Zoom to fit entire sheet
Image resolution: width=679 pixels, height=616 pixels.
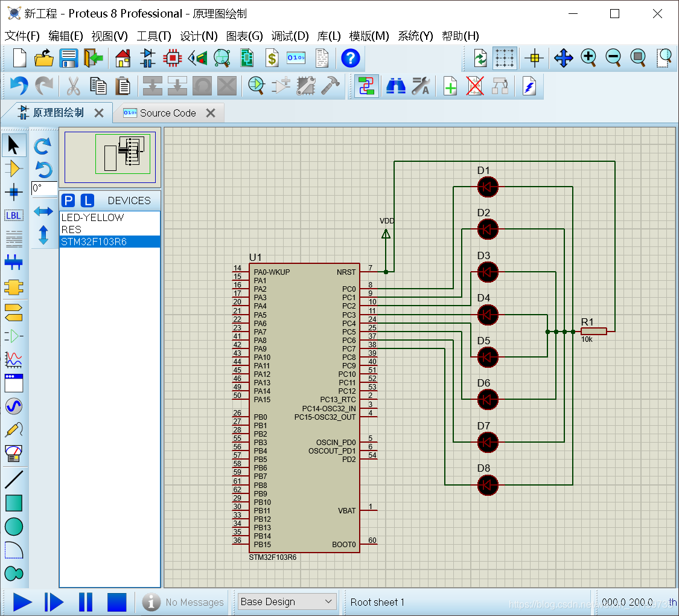tap(639, 58)
